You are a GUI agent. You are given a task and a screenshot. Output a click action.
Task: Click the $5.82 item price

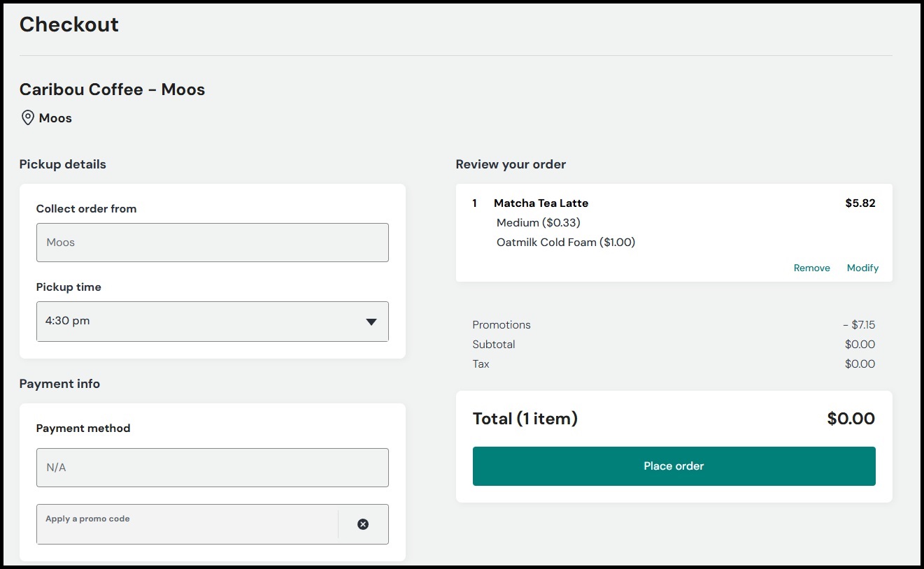(x=860, y=203)
